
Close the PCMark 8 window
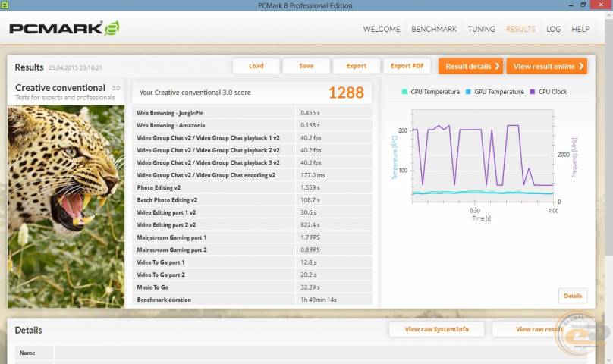tap(602, 5)
